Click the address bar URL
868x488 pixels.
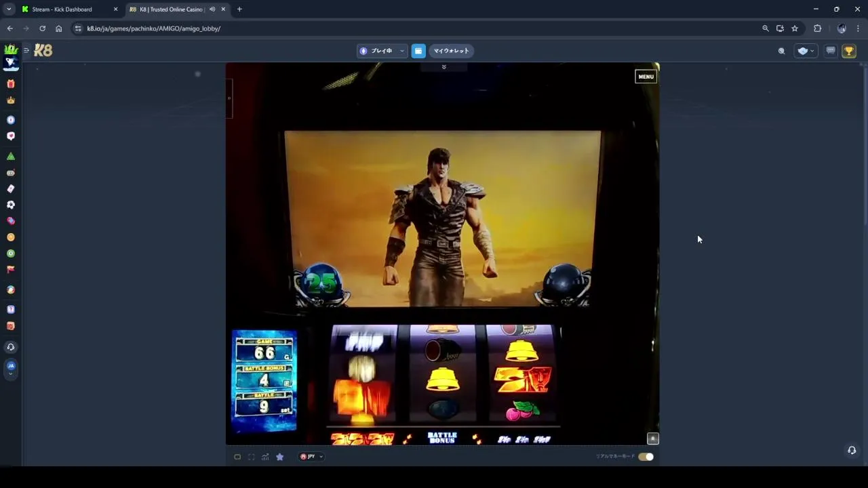coord(154,28)
